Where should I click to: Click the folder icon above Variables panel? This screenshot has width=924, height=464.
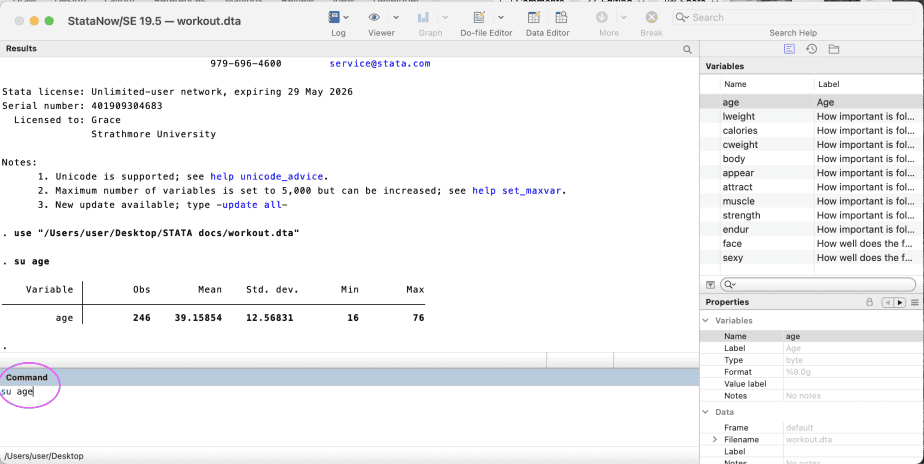coord(834,49)
